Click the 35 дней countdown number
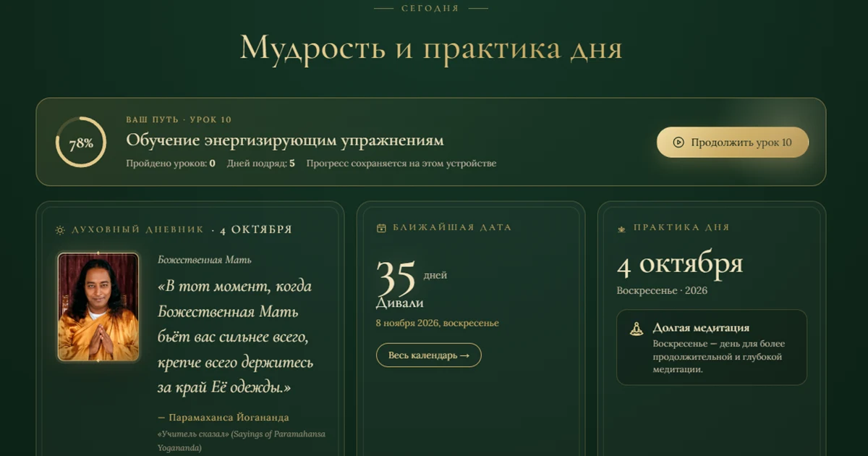Image resolution: width=868 pixels, height=456 pixels. pyautogui.click(x=396, y=277)
